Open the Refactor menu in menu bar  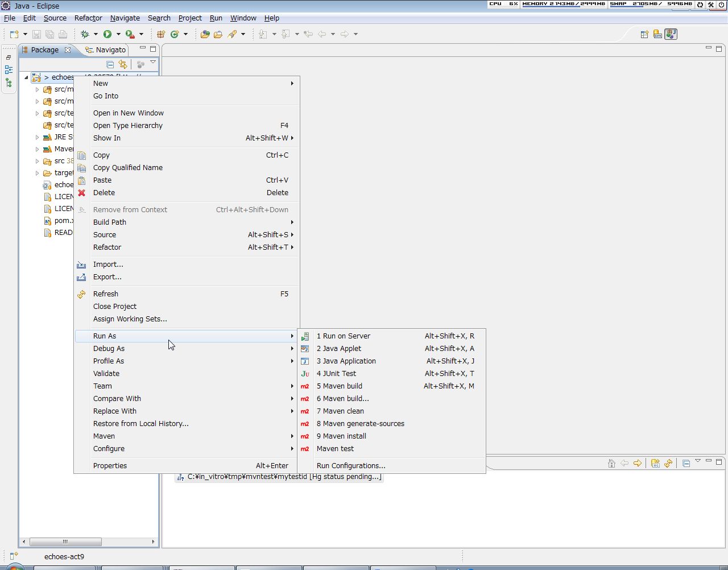pyautogui.click(x=88, y=18)
